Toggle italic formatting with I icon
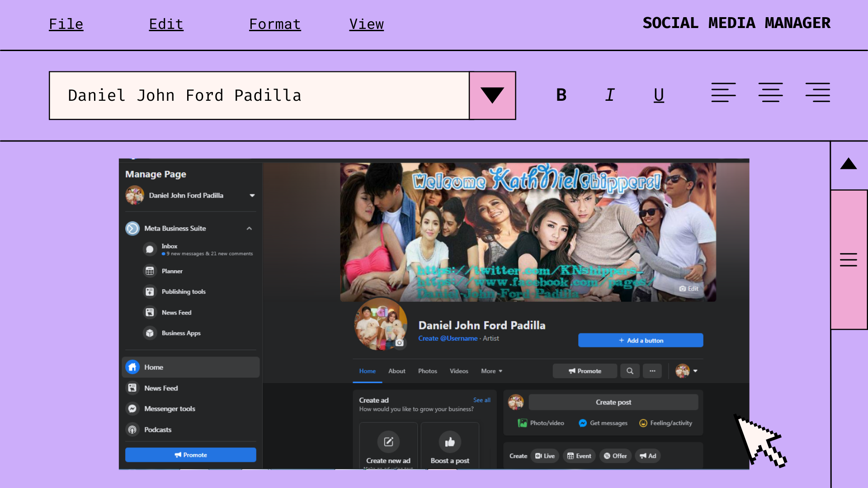This screenshot has height=488, width=868. pyautogui.click(x=610, y=95)
